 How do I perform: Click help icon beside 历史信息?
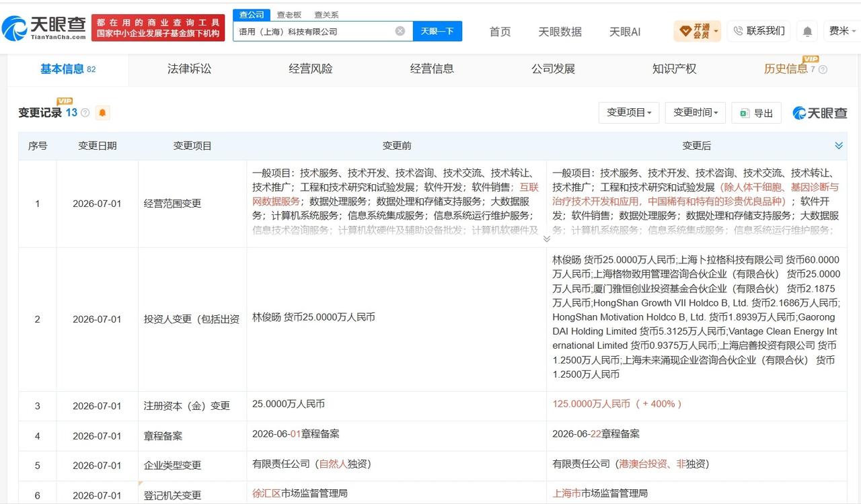tap(823, 69)
